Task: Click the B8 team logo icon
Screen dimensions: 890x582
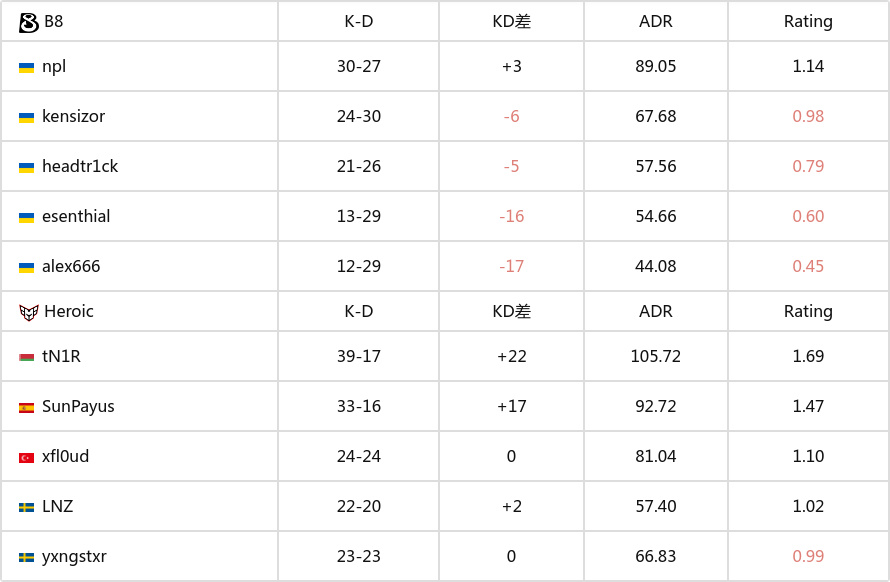Action: [28, 23]
